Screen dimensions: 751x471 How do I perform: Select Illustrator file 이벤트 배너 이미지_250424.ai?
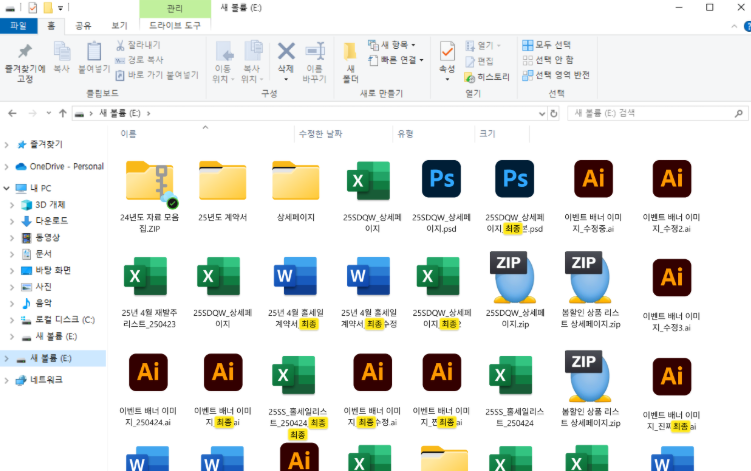point(148,372)
